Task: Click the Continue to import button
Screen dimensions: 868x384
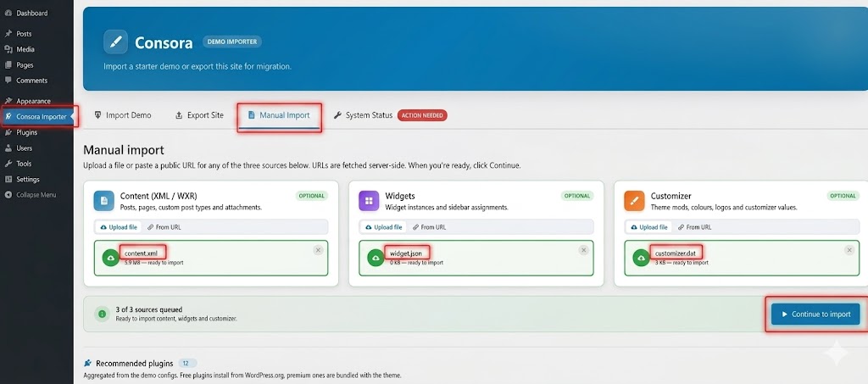Action: tap(815, 314)
